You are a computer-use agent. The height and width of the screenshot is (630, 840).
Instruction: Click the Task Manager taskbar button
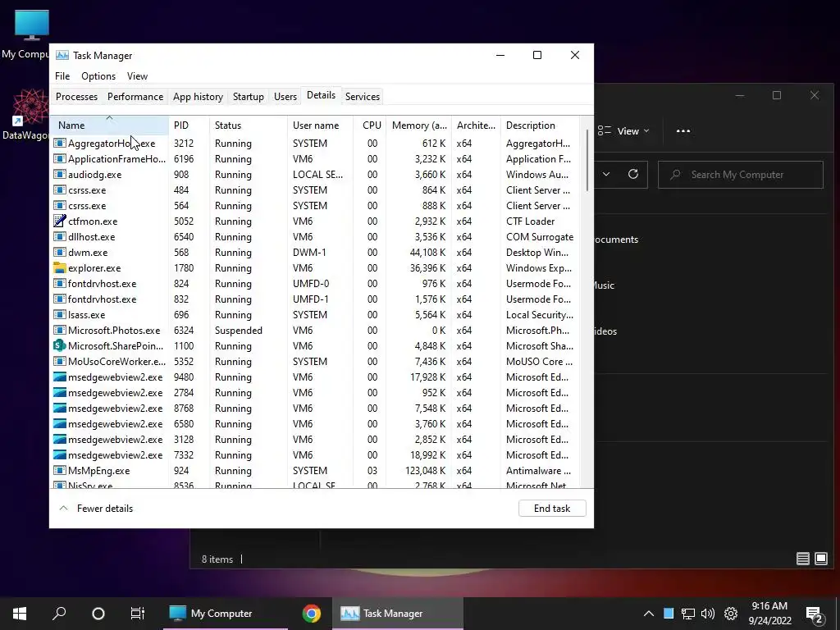click(398, 614)
